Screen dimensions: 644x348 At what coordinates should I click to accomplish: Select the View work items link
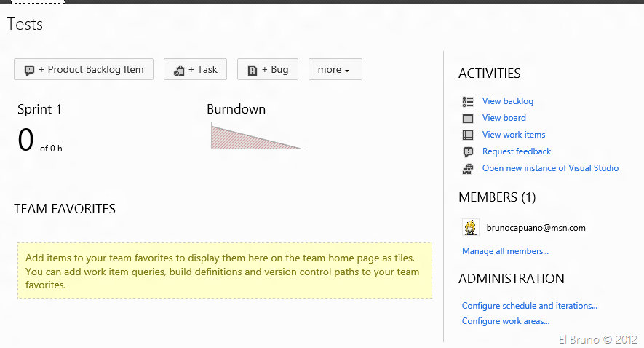click(513, 135)
